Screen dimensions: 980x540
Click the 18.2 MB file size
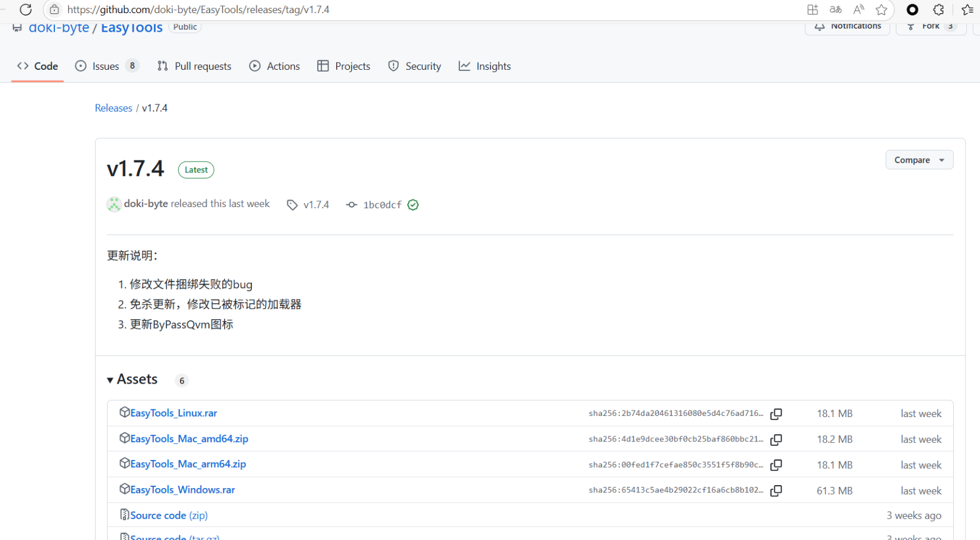[834, 439]
